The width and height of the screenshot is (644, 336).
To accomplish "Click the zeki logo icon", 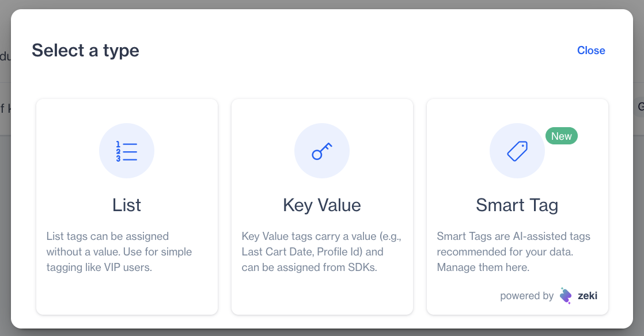I will click(x=566, y=296).
